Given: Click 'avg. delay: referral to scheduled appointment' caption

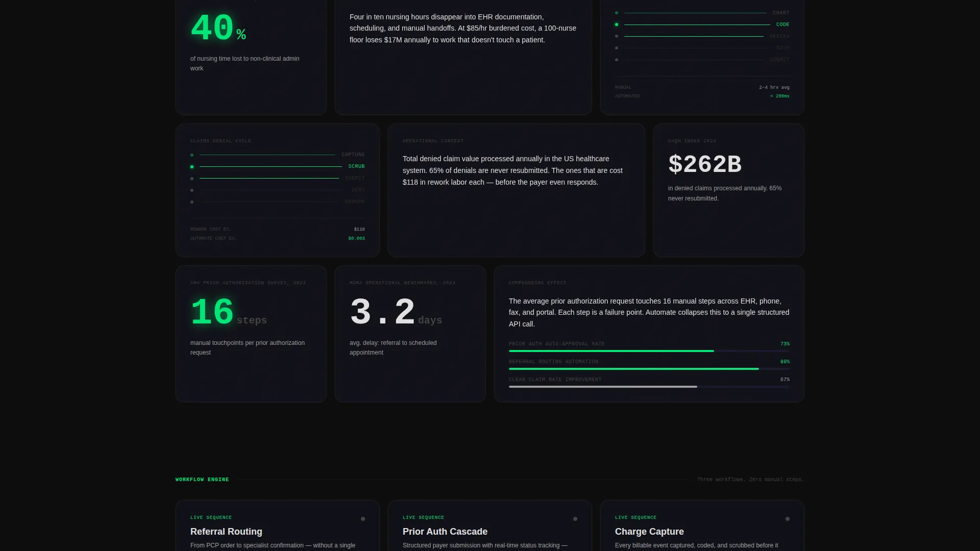Looking at the screenshot, I should (393, 348).
